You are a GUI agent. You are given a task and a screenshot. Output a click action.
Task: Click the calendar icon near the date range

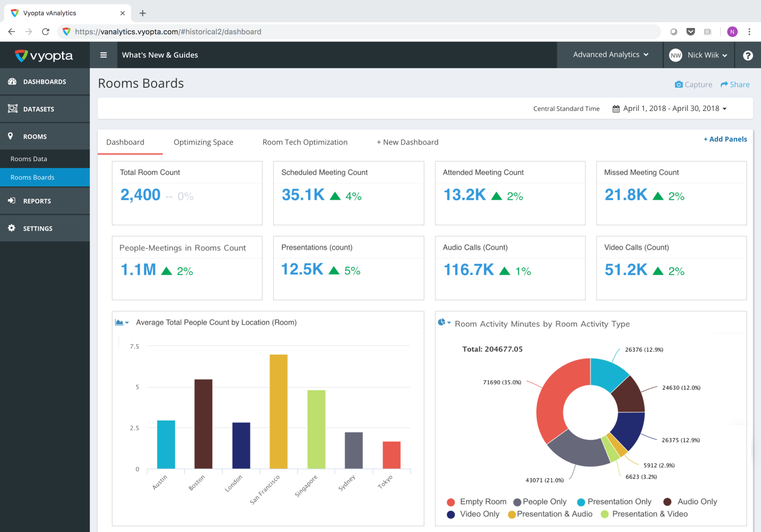pos(616,108)
